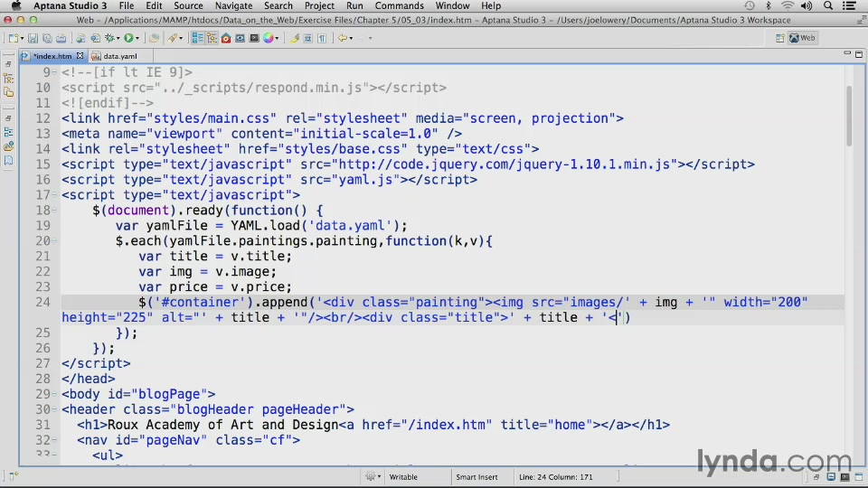Toggle block selection mode icon

coord(307,38)
